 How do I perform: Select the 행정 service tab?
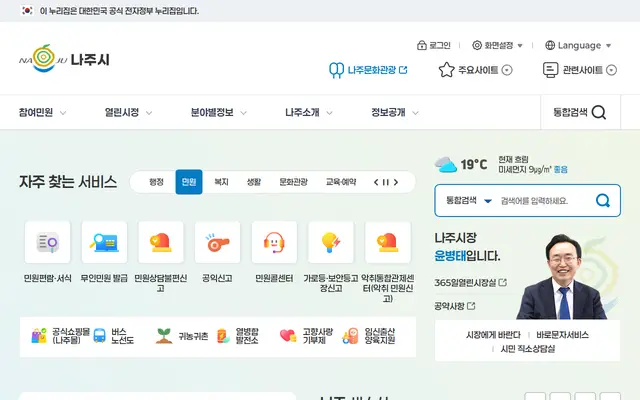(156, 182)
